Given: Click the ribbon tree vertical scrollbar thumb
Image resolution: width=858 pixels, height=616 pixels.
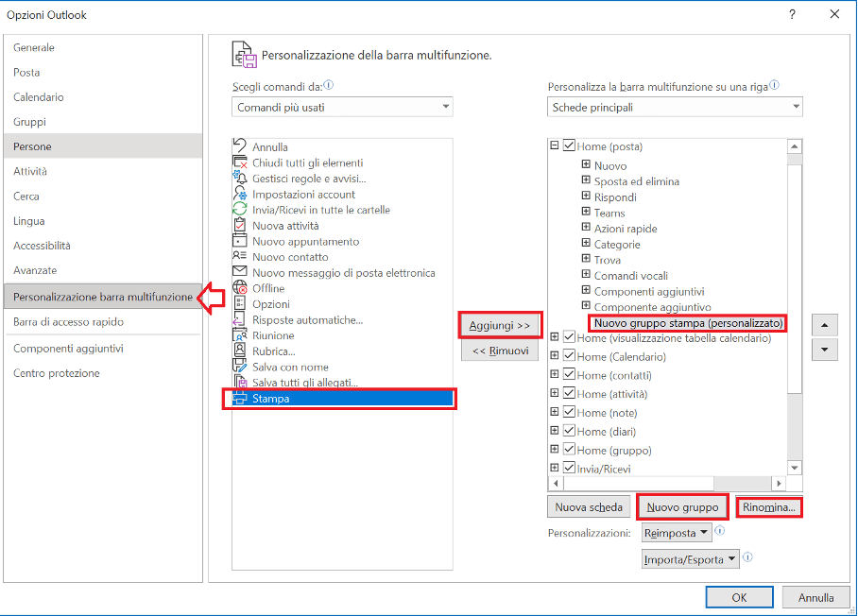Looking at the screenshot, I should click(x=795, y=278).
